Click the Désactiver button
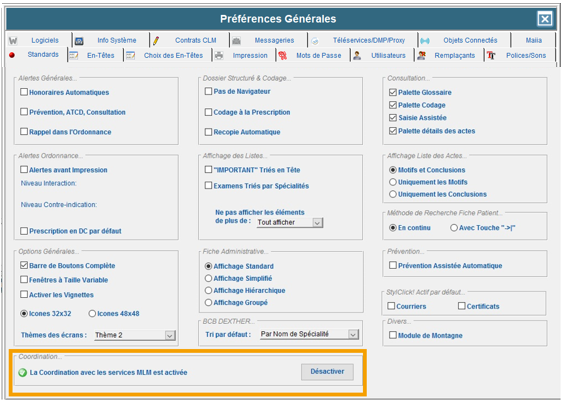Image resolution: width=568 pixels, height=406 pixels. point(327,372)
